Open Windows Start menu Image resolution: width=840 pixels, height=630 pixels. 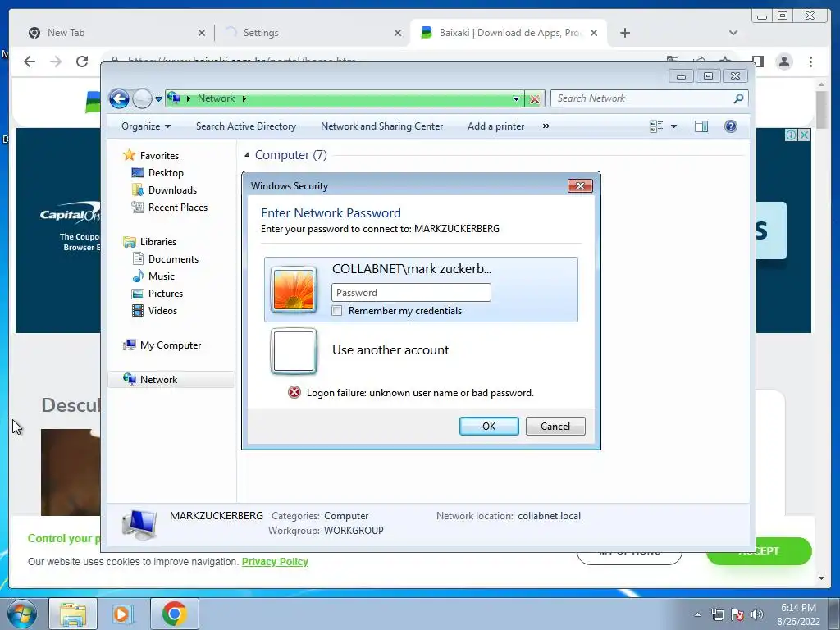21,614
